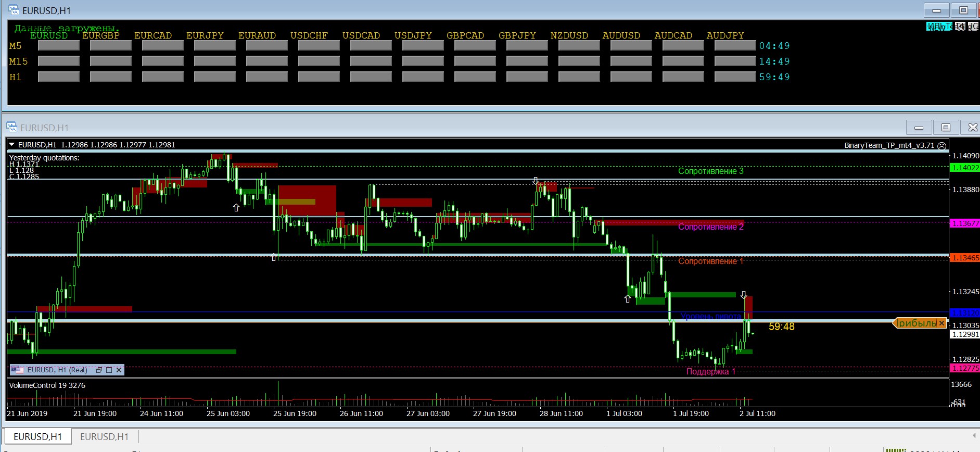
Task: Switch to the second EURUSD,H1 tab
Action: click(104, 436)
